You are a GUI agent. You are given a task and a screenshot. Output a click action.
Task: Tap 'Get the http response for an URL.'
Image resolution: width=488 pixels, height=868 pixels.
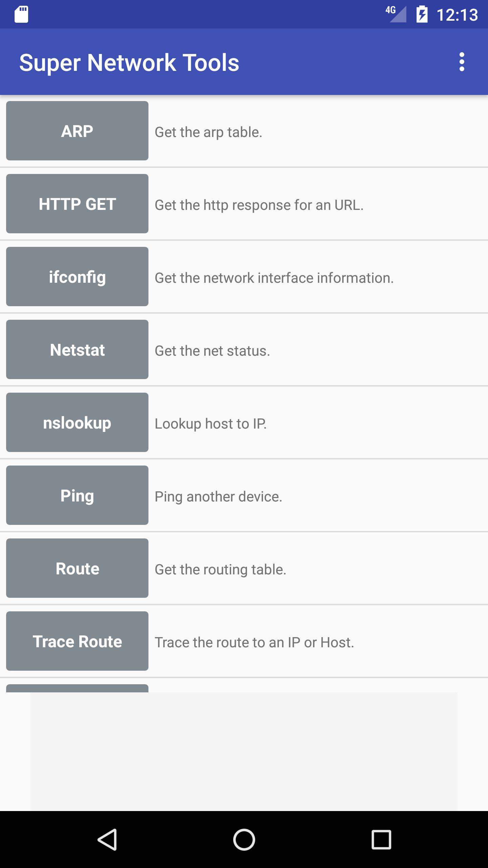(259, 205)
